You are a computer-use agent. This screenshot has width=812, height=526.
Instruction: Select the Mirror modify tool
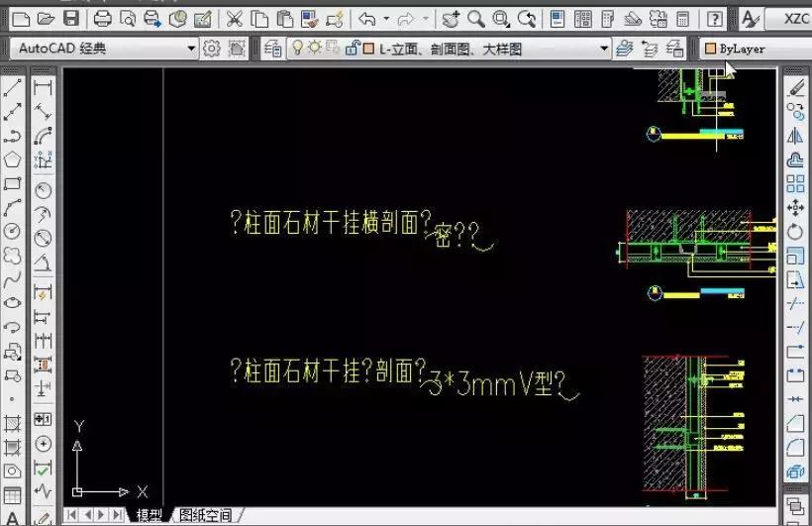tap(795, 136)
